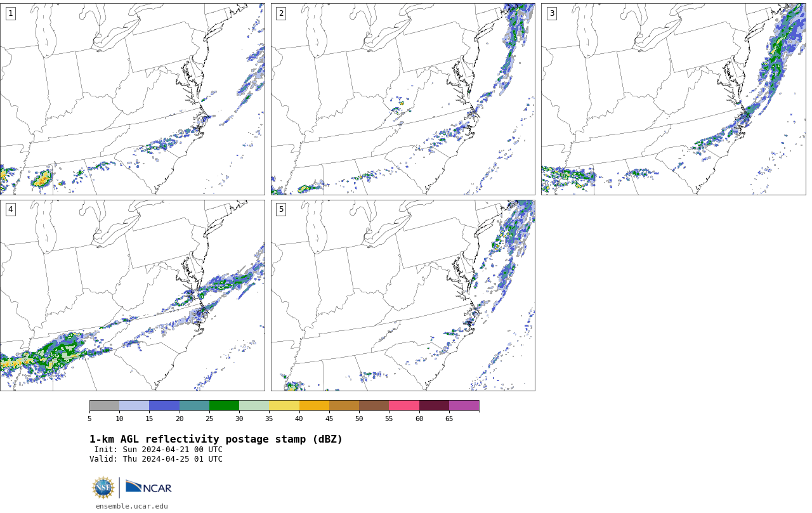The image size is (812, 513).
Task: Open ensemble member 1 map thumbnail
Action: click(132, 99)
